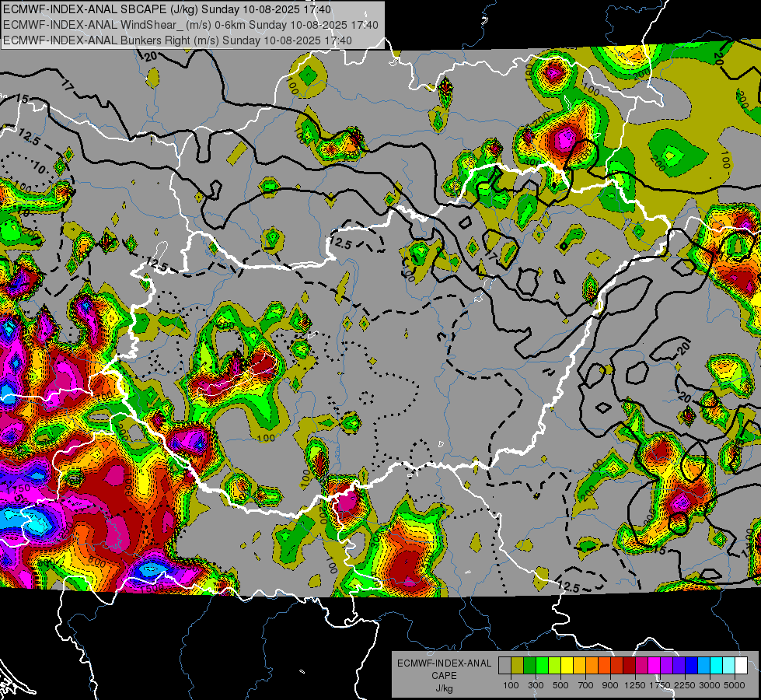Choose the bright magenta legend swatch

click(x=655, y=665)
